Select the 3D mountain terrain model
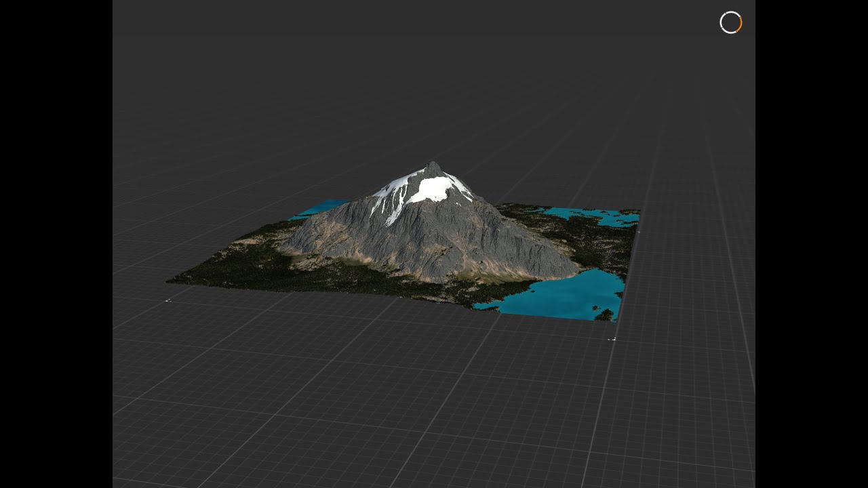868x488 pixels. pos(403,241)
